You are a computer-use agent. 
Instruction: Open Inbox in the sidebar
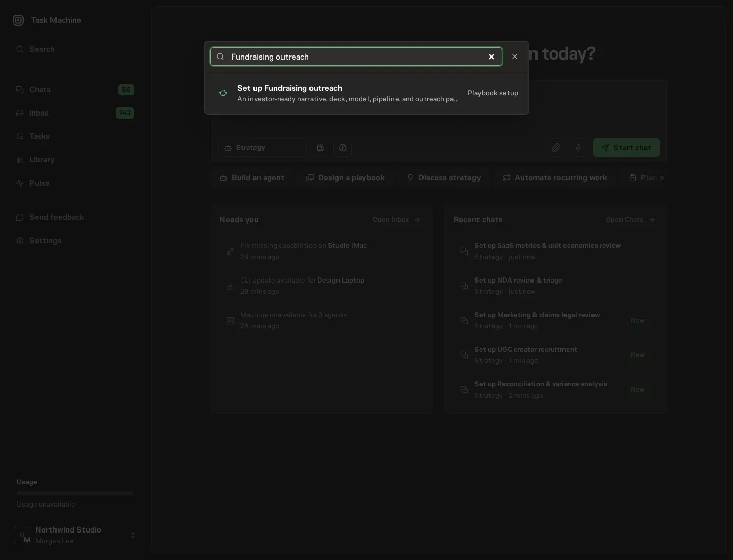click(75, 113)
